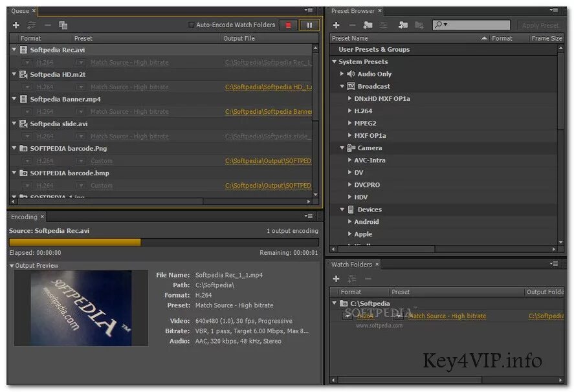The width and height of the screenshot is (574, 392).
Task: Select the DVCPRO preset group
Action: coord(367,185)
